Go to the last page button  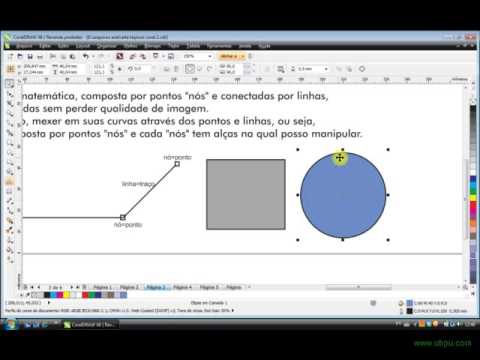click(x=77, y=287)
